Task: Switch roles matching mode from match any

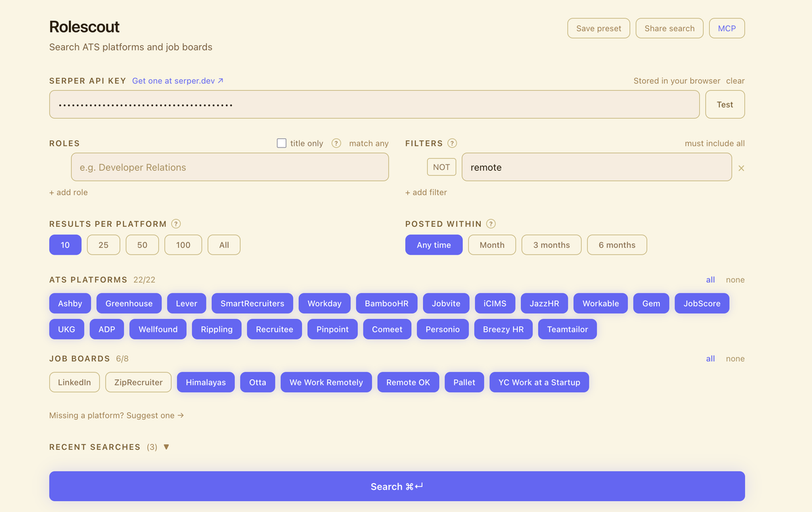Action: 369,144
